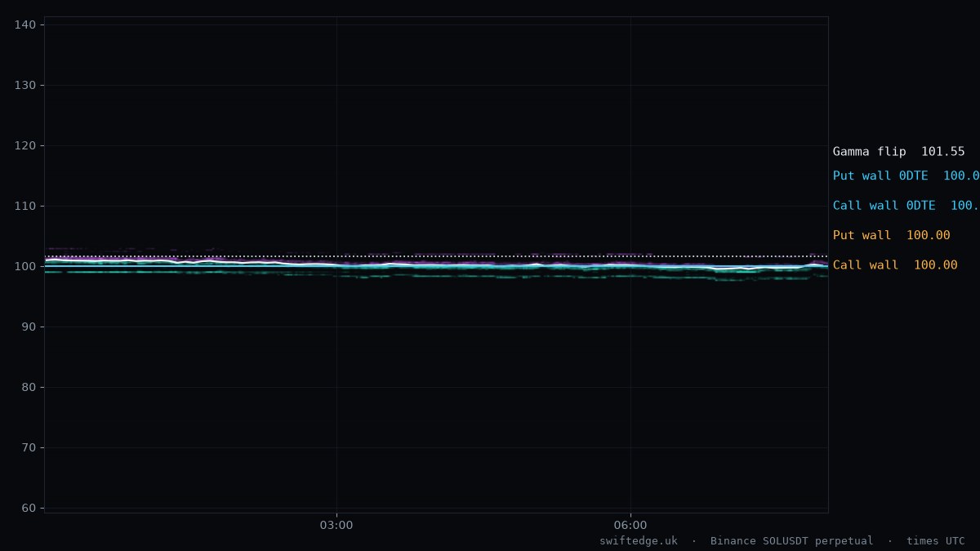Click the 110 y-axis tick label
Image resolution: width=980 pixels, height=551 pixels.
pyautogui.click(x=25, y=207)
